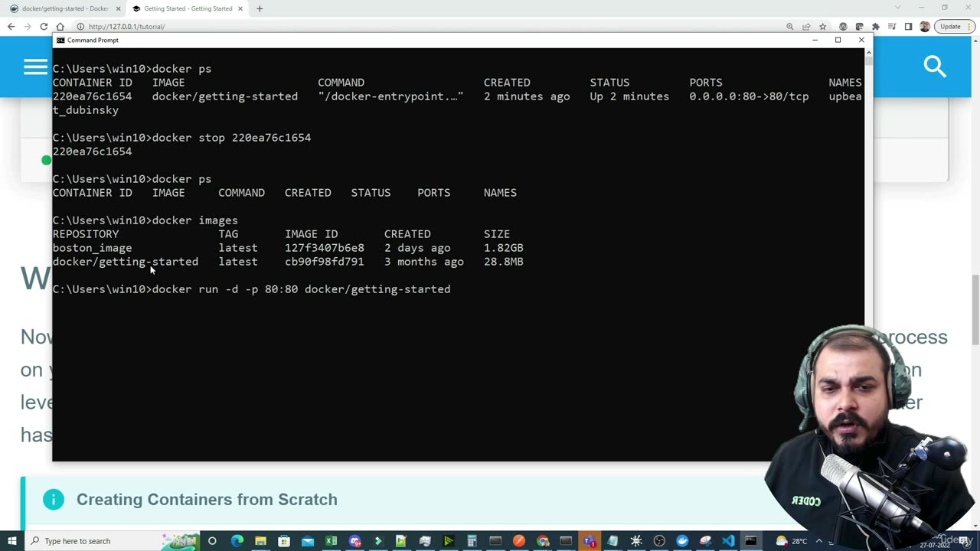
Task: Select the Getting Started tab
Action: coord(186,8)
